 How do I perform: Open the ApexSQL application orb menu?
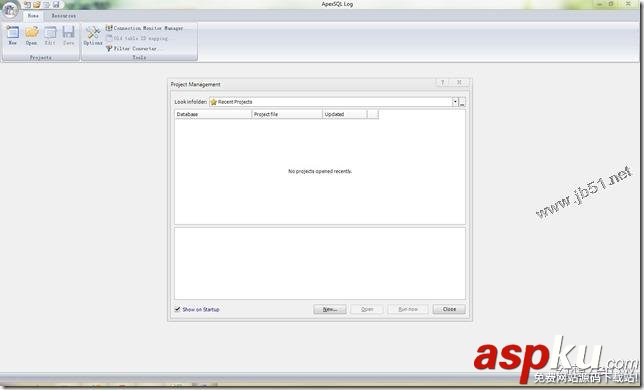point(9,9)
